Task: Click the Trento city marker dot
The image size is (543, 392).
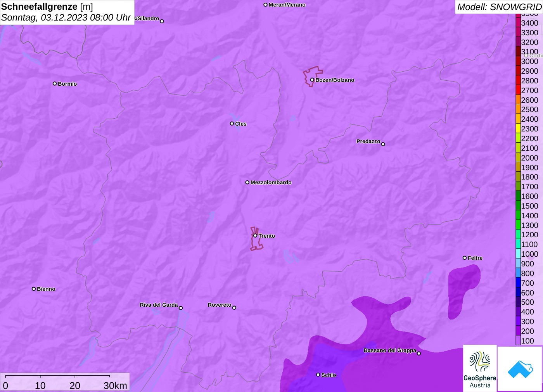Action: click(255, 235)
